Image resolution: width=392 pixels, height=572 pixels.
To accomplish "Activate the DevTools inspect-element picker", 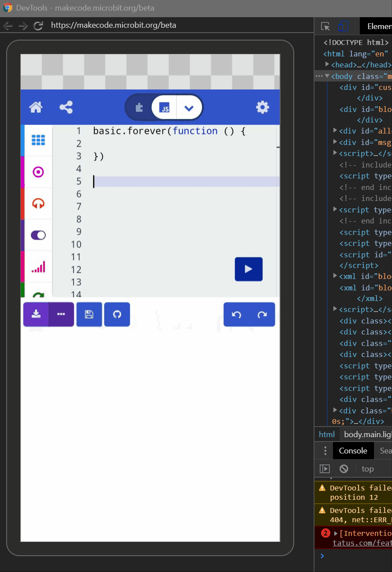I will pos(325,26).
